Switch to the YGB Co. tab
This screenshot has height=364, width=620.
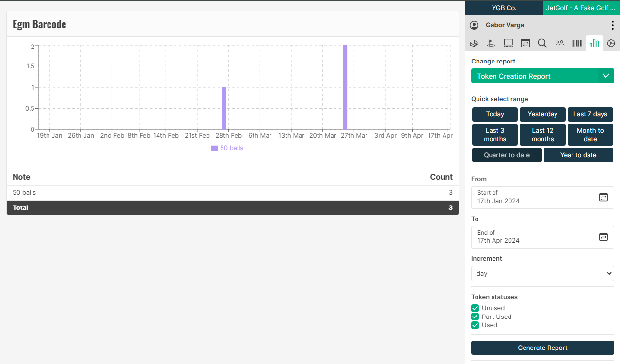pos(504,8)
